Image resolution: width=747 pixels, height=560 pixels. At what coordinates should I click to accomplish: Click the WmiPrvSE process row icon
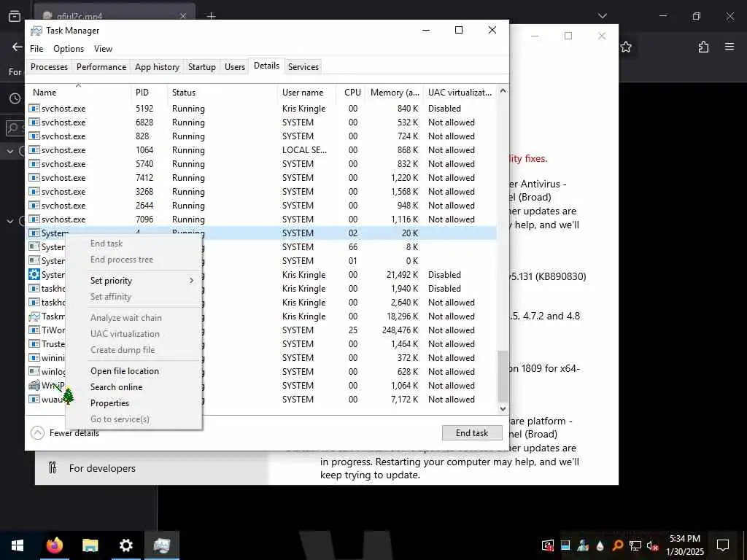(34, 385)
